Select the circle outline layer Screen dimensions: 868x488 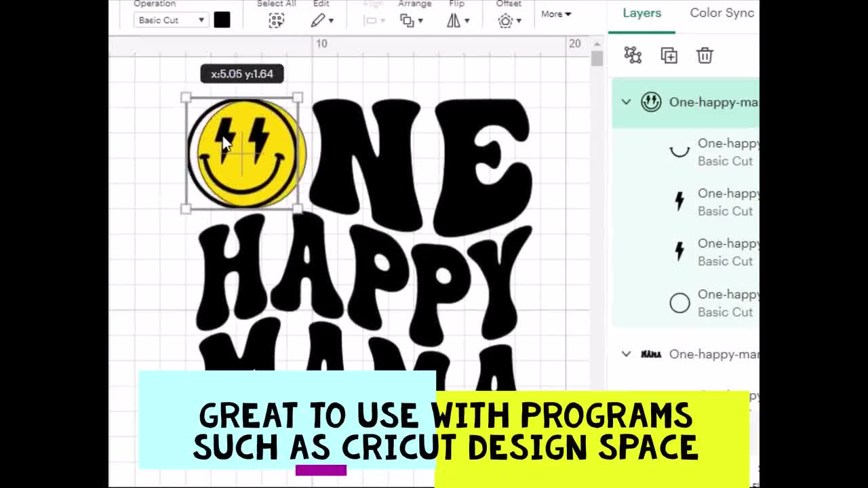coord(686,303)
